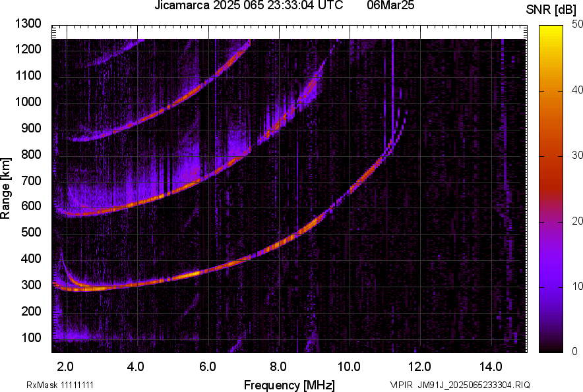
Task: Click the 100 range tick label
Action: tap(32, 337)
